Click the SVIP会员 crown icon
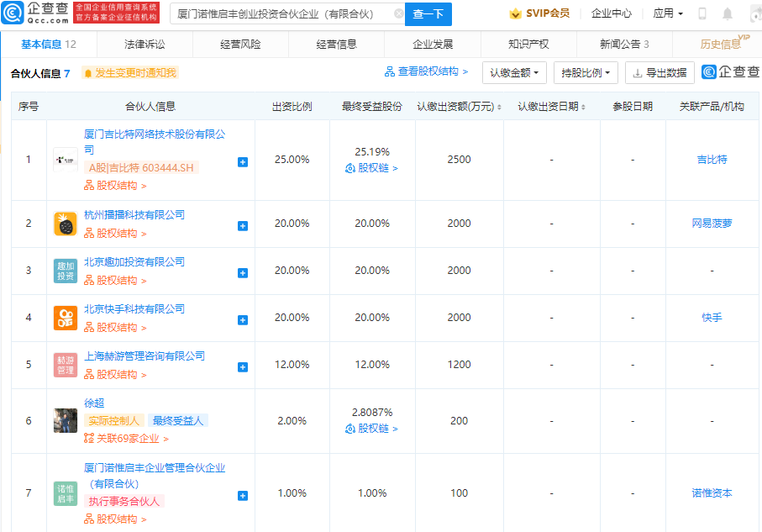This screenshot has height=532, width=762. click(x=514, y=13)
